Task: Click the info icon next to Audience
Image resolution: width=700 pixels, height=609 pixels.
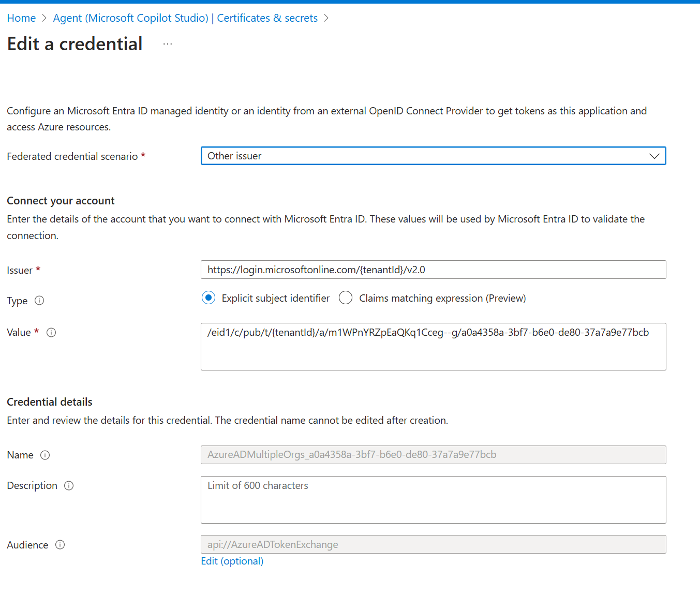Action: pos(60,545)
